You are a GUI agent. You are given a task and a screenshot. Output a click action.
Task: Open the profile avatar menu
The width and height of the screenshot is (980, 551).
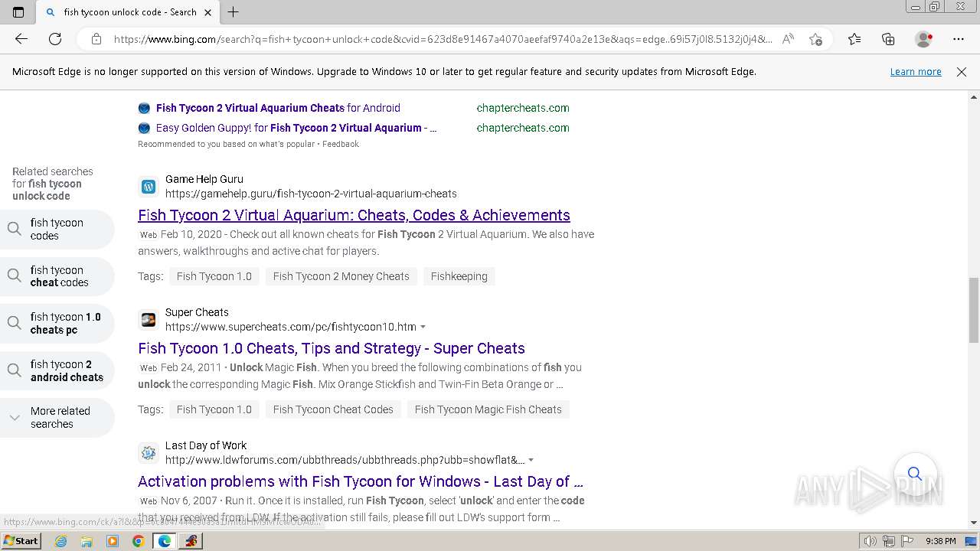click(924, 39)
